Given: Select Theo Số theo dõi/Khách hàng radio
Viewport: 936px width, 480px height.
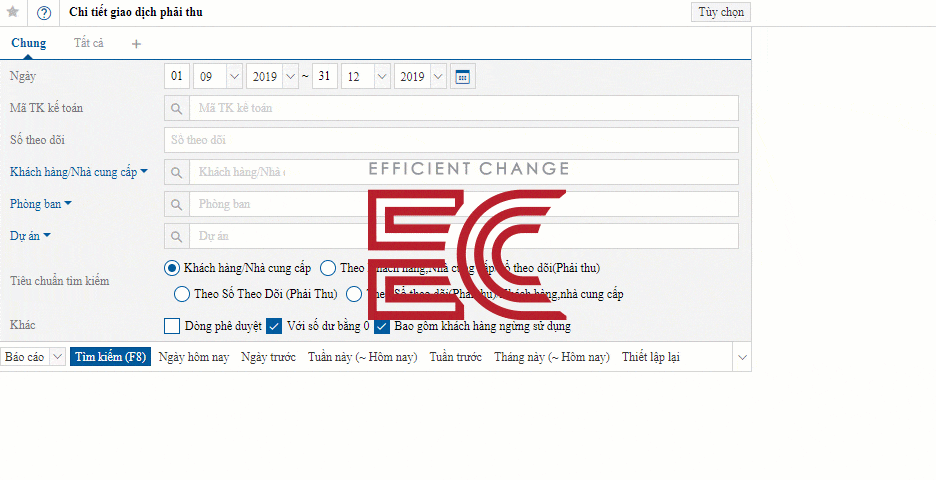Looking at the screenshot, I should tap(355, 294).
